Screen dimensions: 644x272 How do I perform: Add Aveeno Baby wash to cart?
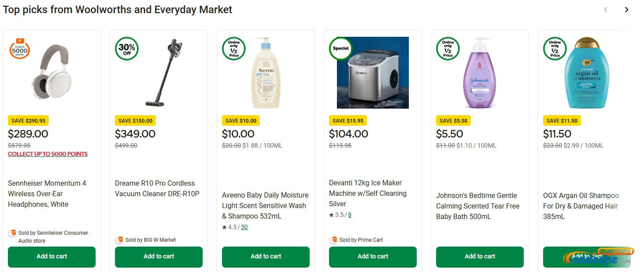click(266, 257)
